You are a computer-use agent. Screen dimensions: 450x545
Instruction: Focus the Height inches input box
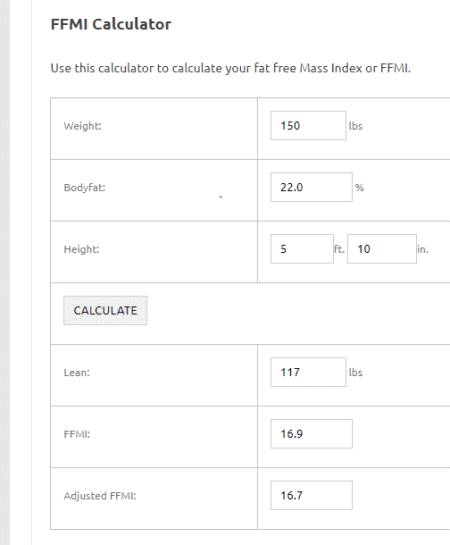point(382,249)
